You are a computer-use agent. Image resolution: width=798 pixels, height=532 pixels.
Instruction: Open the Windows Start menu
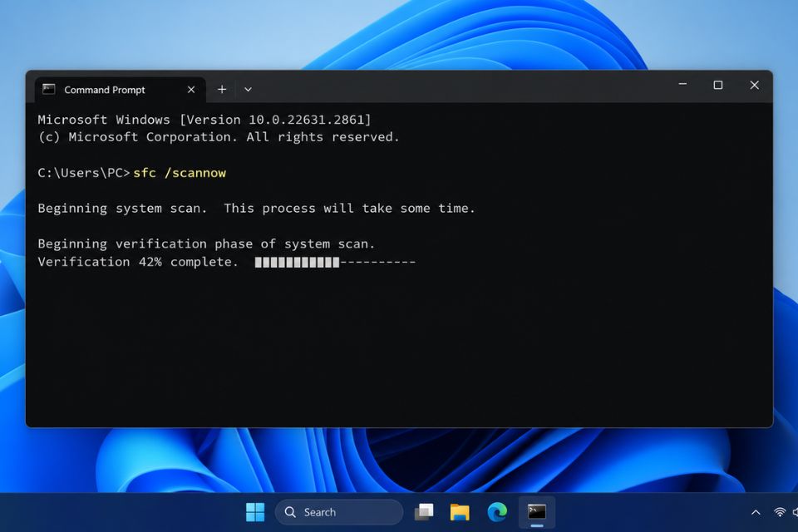[x=255, y=512]
